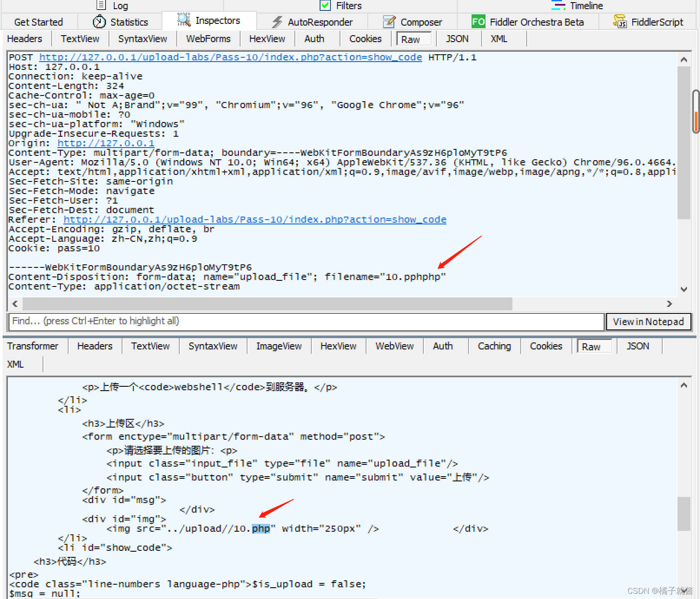Select request Raw inspector tab
Screen dimensions: 700x599
[x=414, y=39]
